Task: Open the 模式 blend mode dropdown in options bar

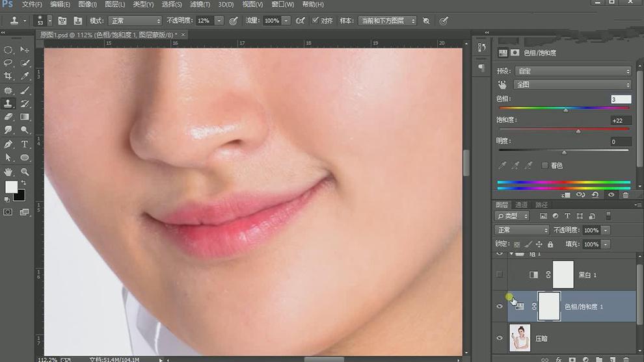Action: coord(135,21)
